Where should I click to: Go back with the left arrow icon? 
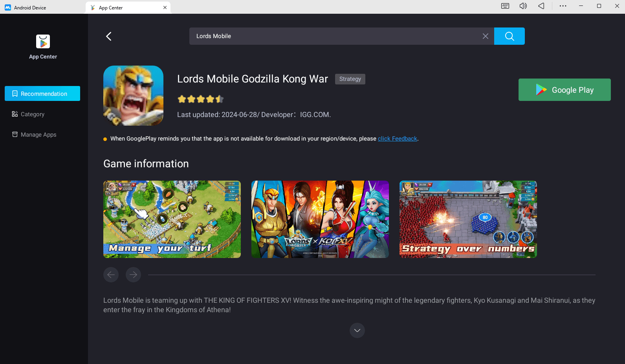[x=109, y=36]
